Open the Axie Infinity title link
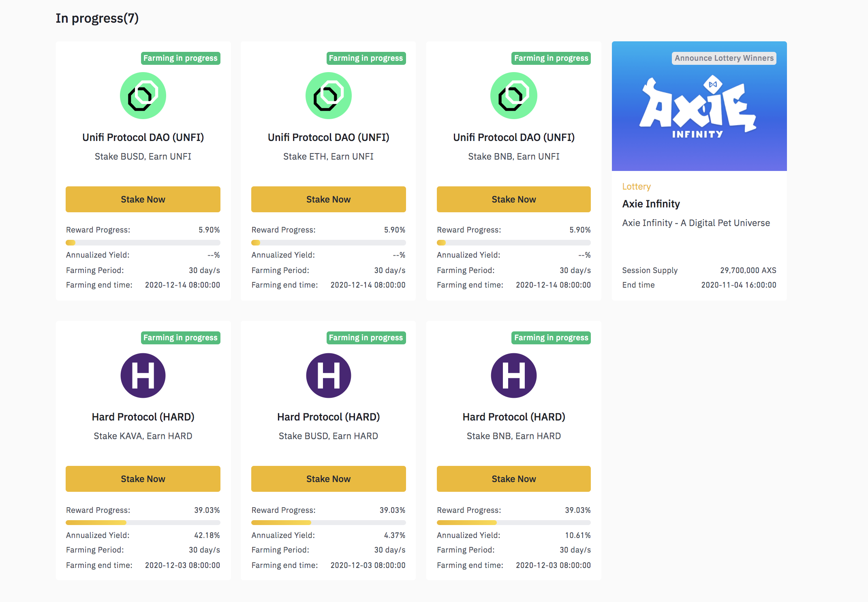This screenshot has width=868, height=602. (x=651, y=204)
